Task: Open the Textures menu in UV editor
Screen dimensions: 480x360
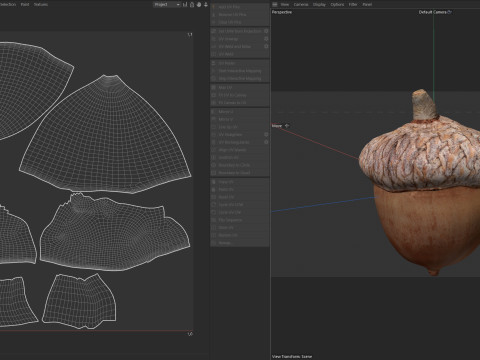Action: coord(41,4)
